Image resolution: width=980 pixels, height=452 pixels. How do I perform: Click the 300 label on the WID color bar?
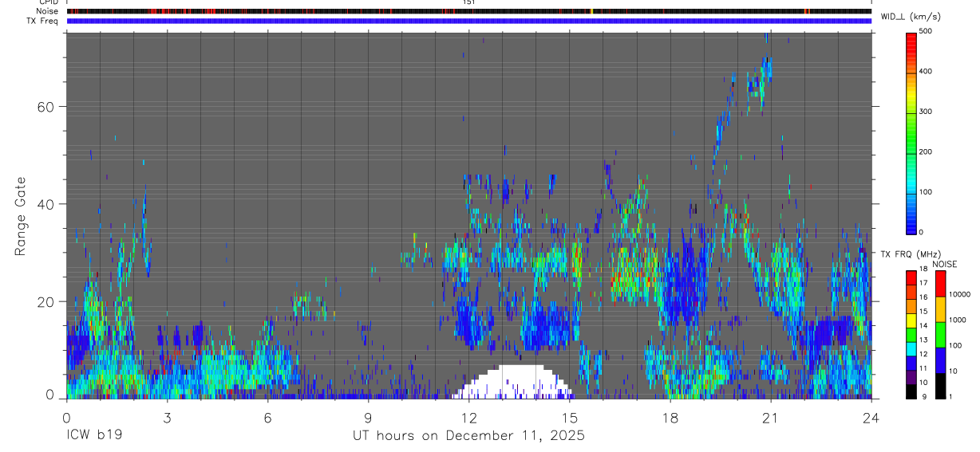(926, 112)
